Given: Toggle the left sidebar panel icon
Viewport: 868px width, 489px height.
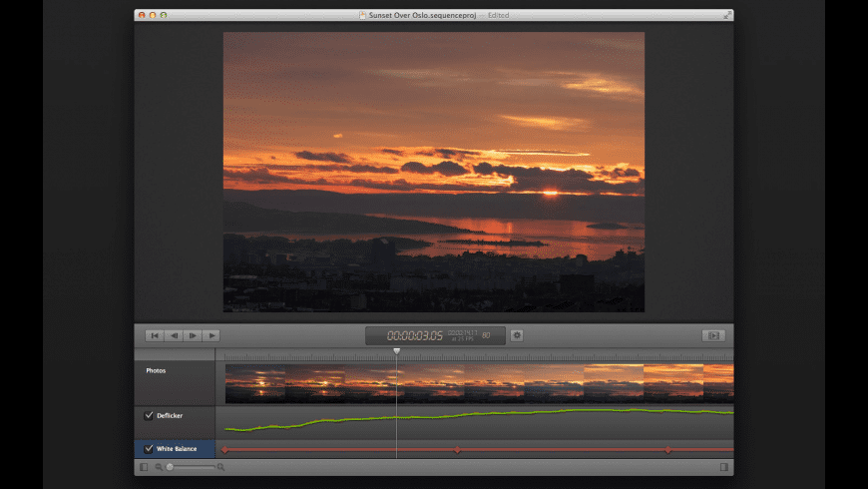Looking at the screenshot, I should click(x=144, y=467).
